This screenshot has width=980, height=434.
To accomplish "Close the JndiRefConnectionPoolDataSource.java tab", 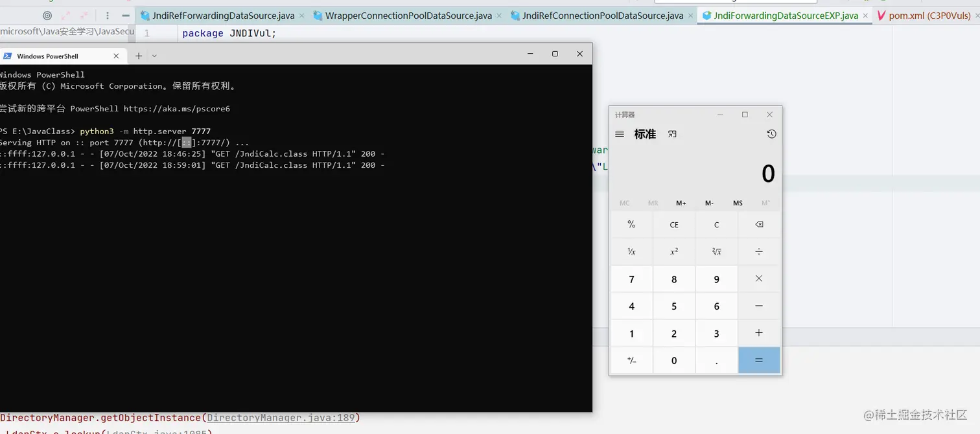I will (x=691, y=16).
